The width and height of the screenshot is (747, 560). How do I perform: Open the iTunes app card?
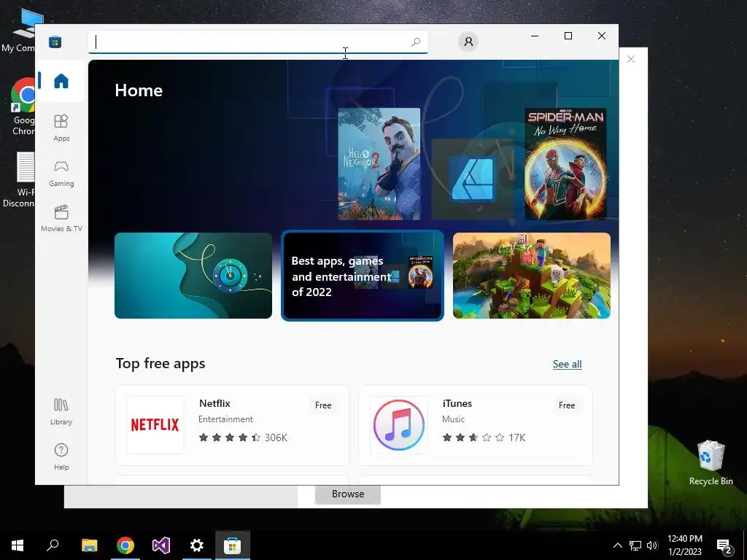coord(476,425)
